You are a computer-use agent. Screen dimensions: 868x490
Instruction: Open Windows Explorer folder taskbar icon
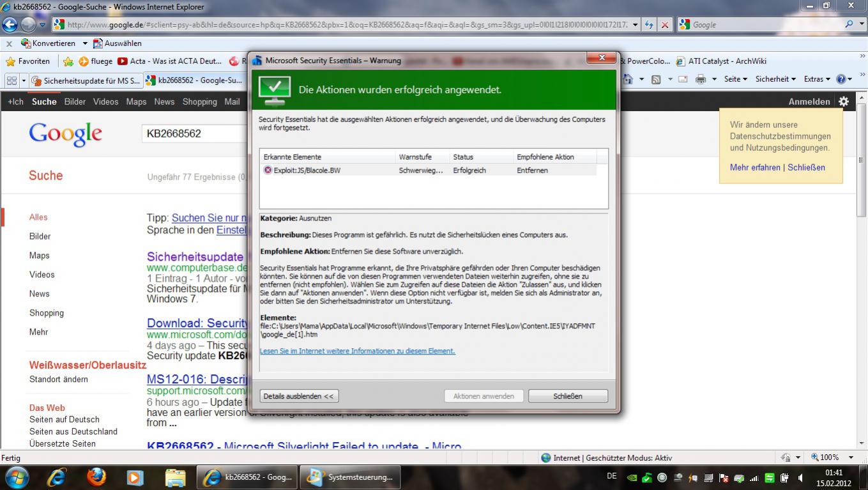pos(175,477)
